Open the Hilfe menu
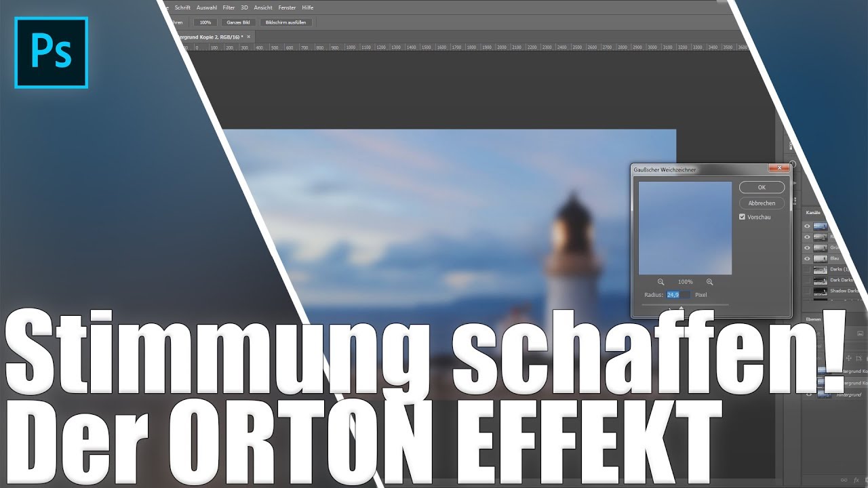The height and width of the screenshot is (488, 868). pos(307,7)
